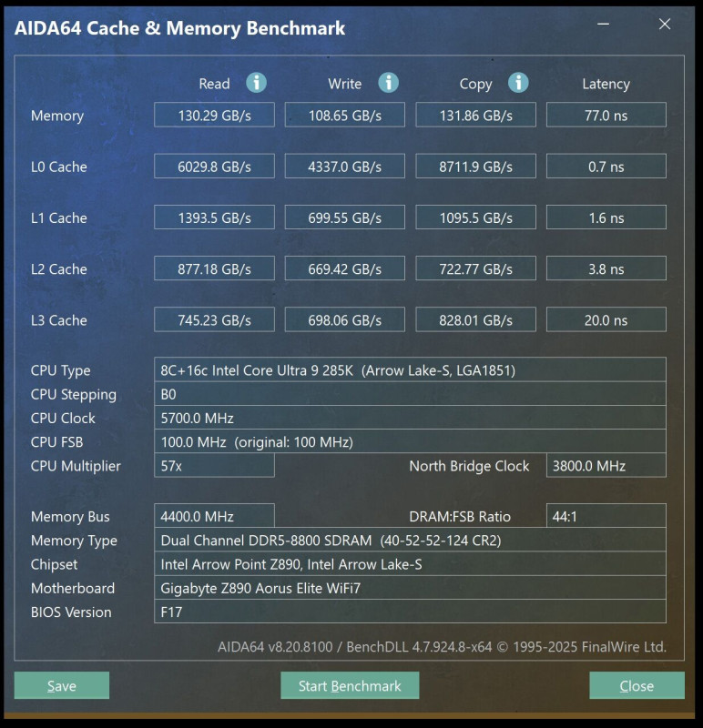The width and height of the screenshot is (703, 728).
Task: Click L2 Cache Latency 3.8 ns
Action: [606, 268]
